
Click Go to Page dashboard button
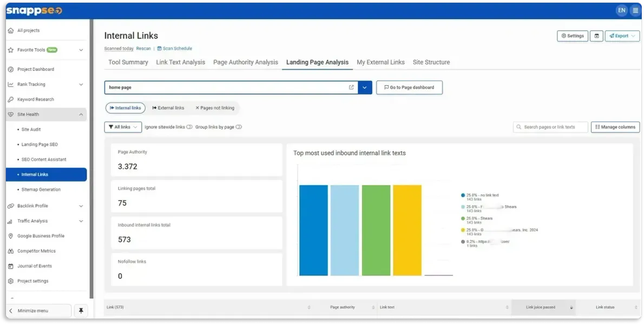coord(410,88)
